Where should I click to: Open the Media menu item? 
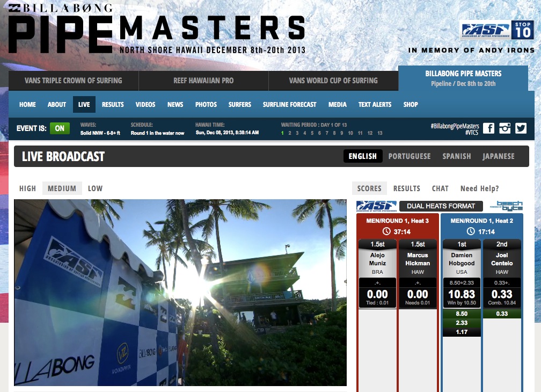[338, 105]
